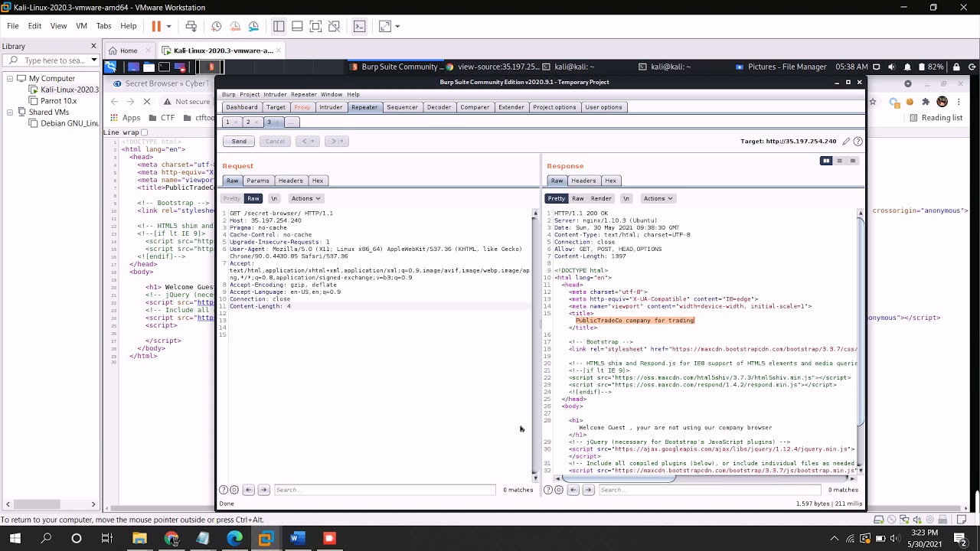980x551 pixels.
Task: Select Parrot 10.x virtual machine
Action: coord(58,100)
